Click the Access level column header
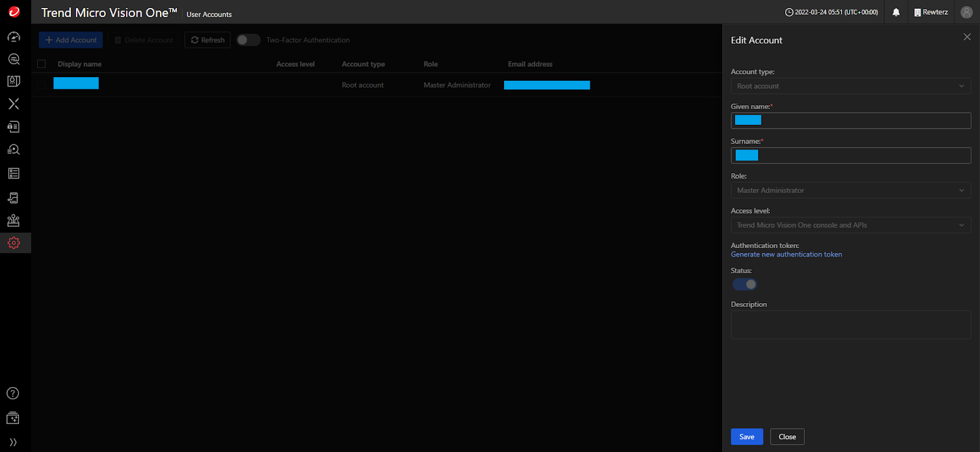980x452 pixels. coord(295,64)
